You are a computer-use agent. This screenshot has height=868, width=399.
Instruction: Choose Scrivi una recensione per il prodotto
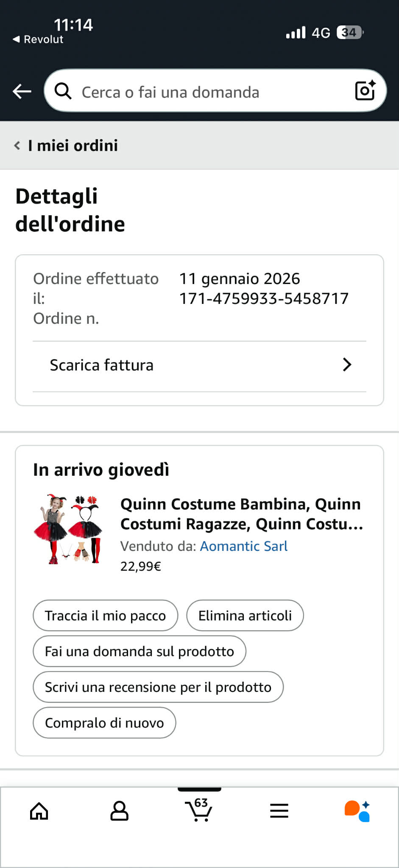pyautogui.click(x=158, y=687)
